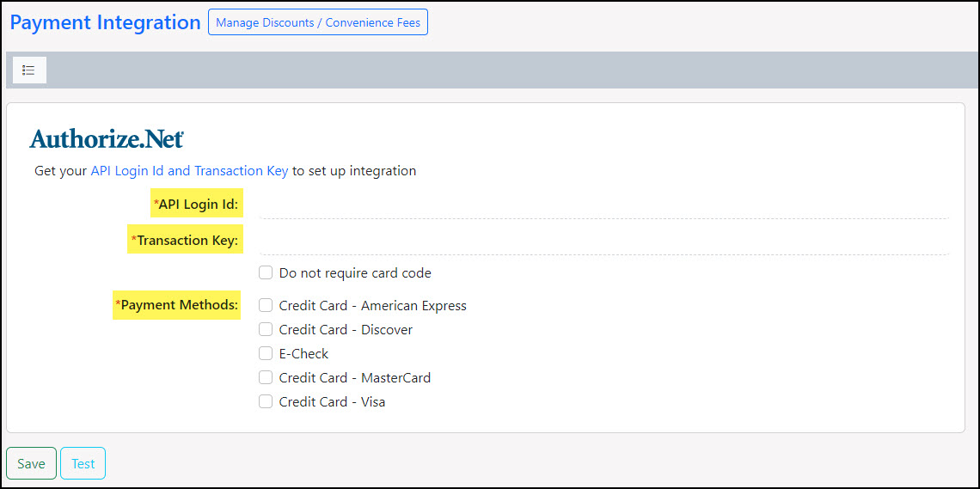Focus the API Login Id input field
The height and width of the screenshot is (489, 980).
(x=603, y=205)
